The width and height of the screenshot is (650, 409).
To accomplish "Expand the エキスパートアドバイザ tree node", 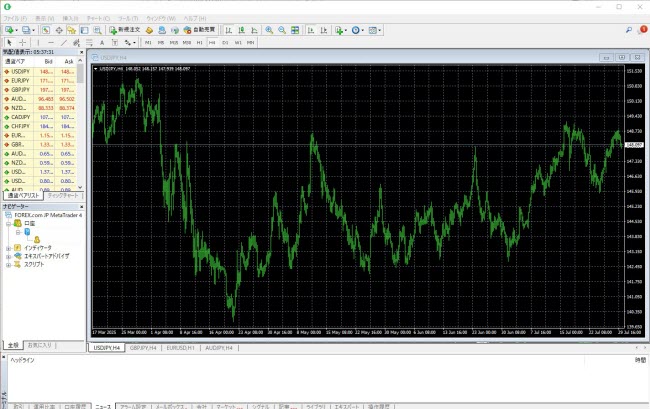I will [8, 256].
